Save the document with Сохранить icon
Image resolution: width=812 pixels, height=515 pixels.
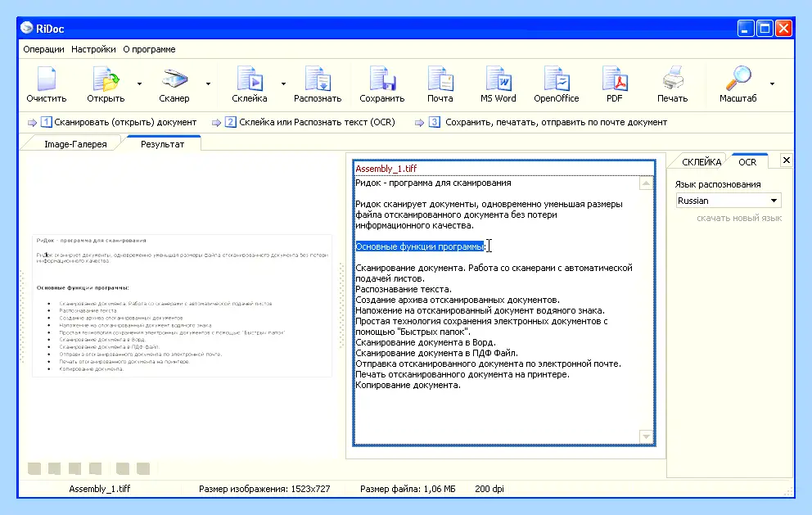382,79
